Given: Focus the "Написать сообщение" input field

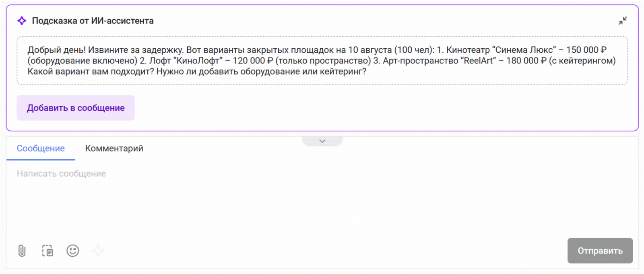Looking at the screenshot, I should [282, 193].
